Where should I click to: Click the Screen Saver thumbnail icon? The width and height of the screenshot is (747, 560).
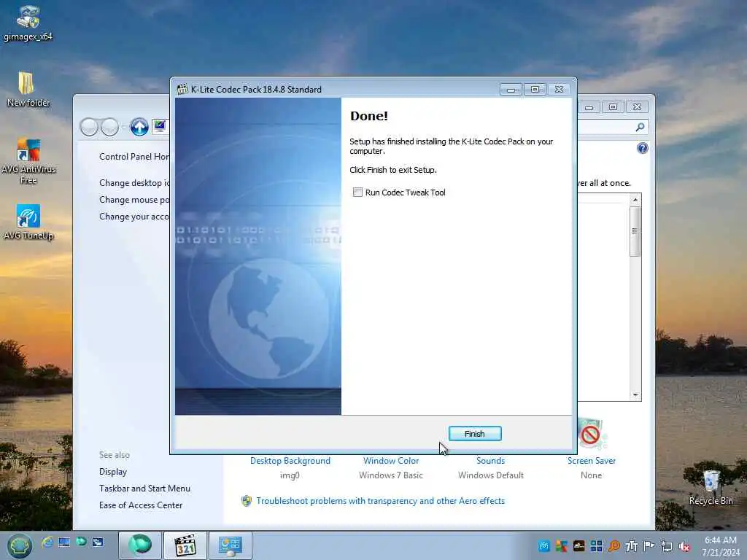591,435
